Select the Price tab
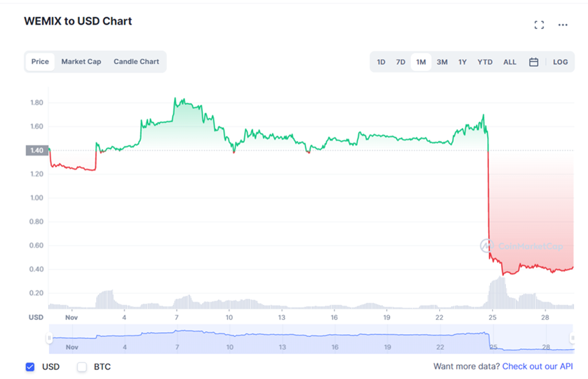Screen dimensions: 588x379 (x=40, y=62)
